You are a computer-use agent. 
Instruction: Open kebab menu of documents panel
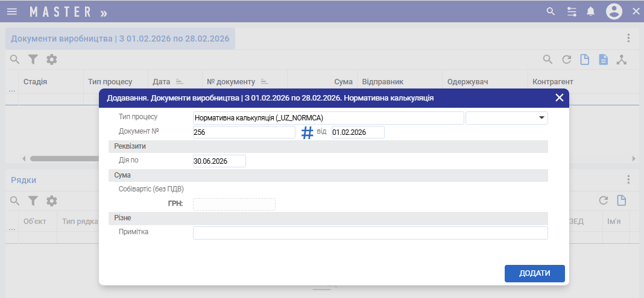coord(628,38)
